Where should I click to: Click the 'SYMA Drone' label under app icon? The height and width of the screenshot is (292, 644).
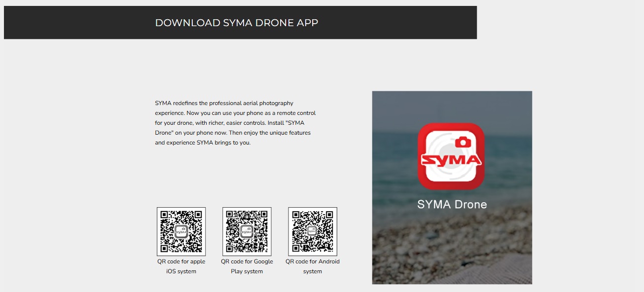pos(452,204)
